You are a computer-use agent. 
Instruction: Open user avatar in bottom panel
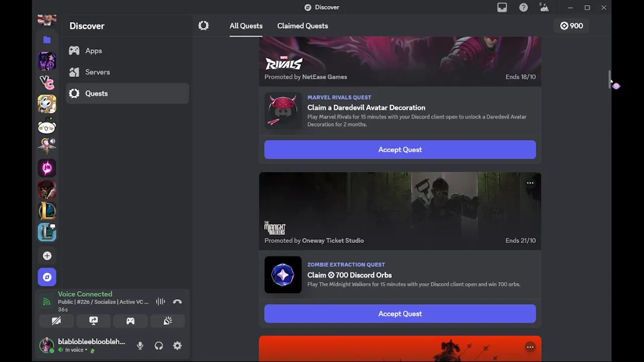47,345
